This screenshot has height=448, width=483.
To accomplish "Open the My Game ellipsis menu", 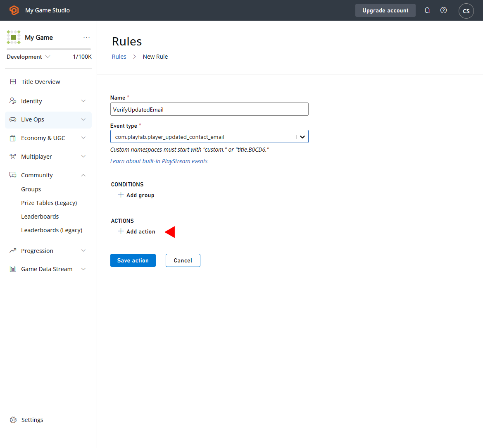I will point(86,37).
